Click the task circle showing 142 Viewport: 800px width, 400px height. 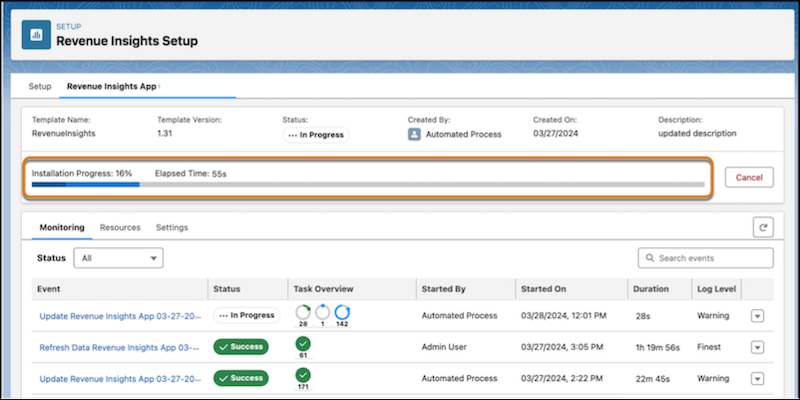pyautogui.click(x=342, y=312)
